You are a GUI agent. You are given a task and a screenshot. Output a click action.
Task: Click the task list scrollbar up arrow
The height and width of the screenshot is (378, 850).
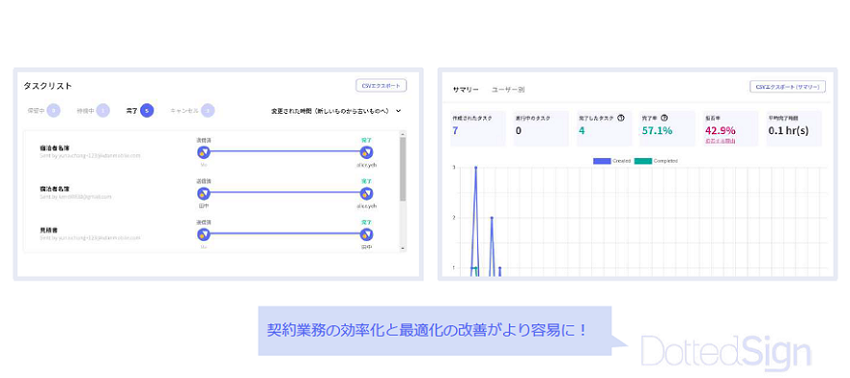click(x=402, y=134)
